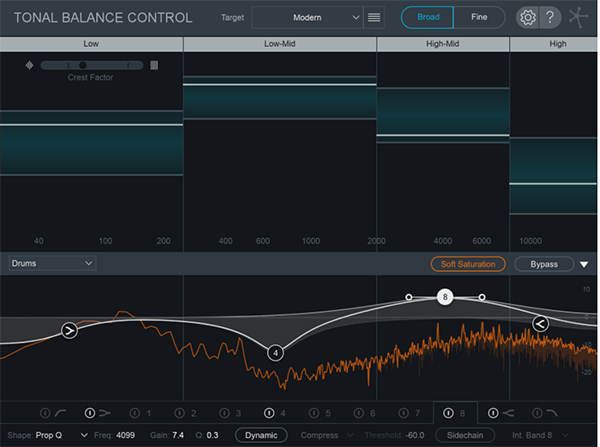Click the high crest factor square icon
This screenshot has height=447, width=600.
click(x=154, y=65)
